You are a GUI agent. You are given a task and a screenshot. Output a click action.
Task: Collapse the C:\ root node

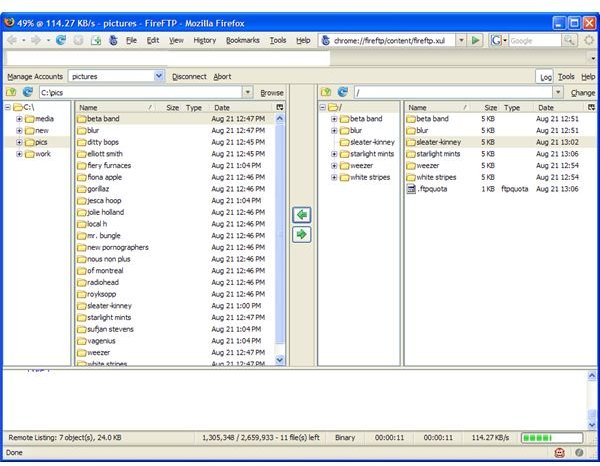point(8,107)
